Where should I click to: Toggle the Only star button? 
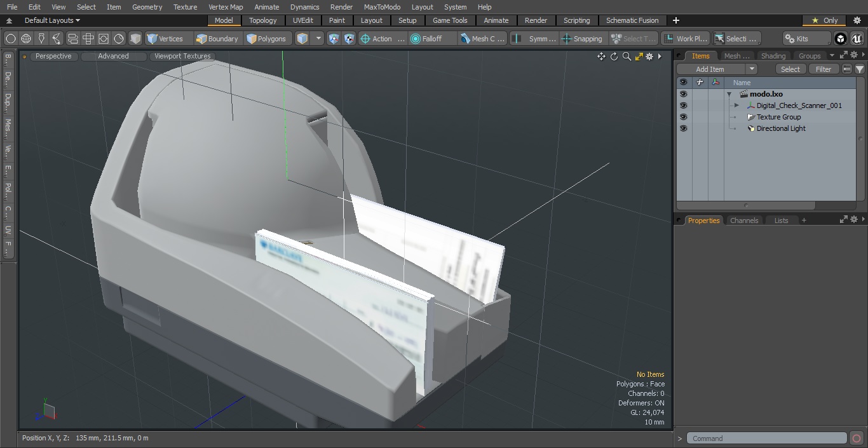point(824,20)
